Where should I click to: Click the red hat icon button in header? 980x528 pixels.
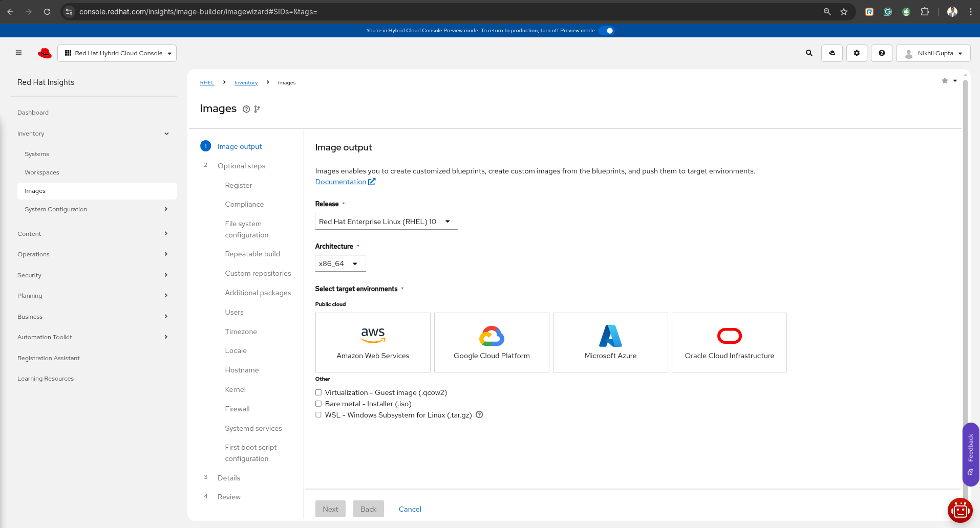[832, 53]
